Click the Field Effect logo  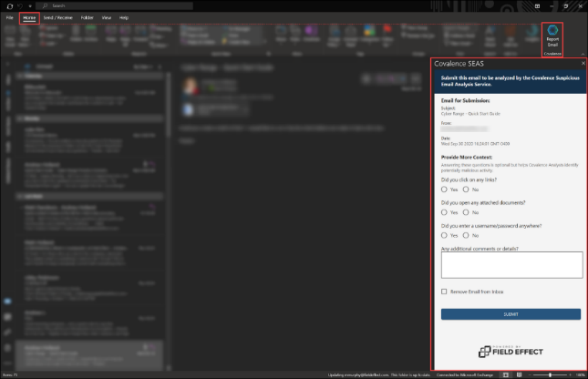click(x=511, y=352)
